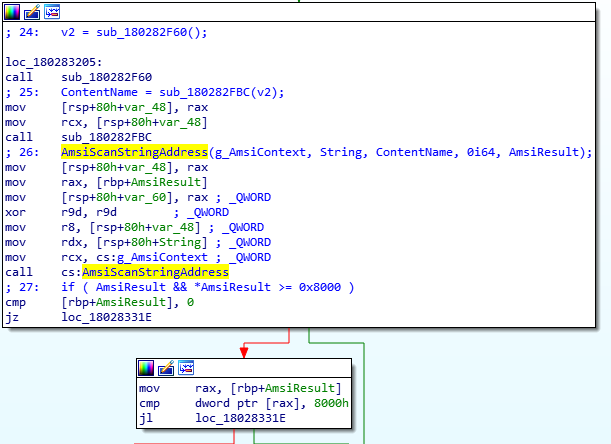Click the group nodes icon in the lower block header
This screenshot has height=444, width=611.
[186, 368]
